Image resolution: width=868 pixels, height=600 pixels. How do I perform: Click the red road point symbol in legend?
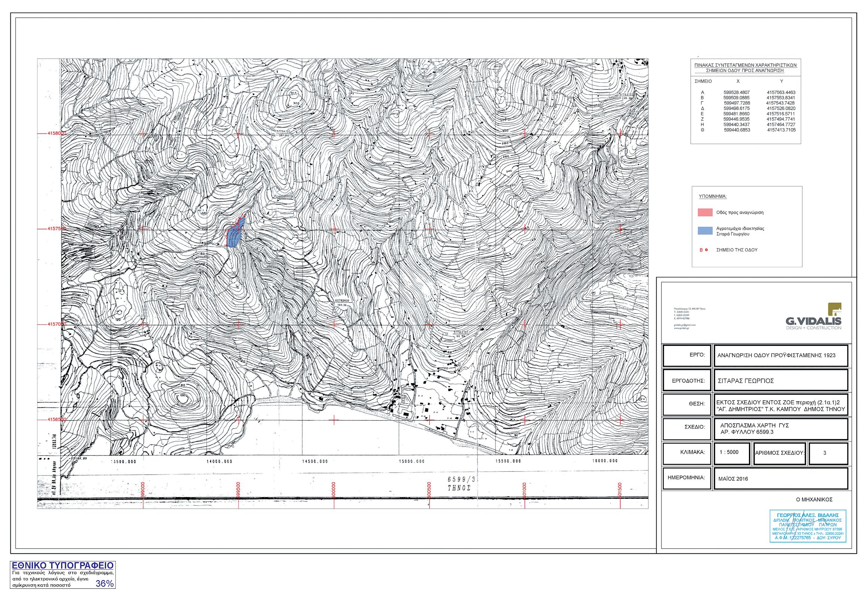click(x=706, y=250)
